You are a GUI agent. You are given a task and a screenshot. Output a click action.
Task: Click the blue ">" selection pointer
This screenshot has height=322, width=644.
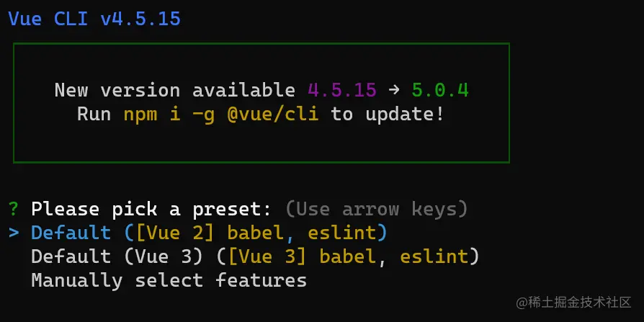point(13,233)
